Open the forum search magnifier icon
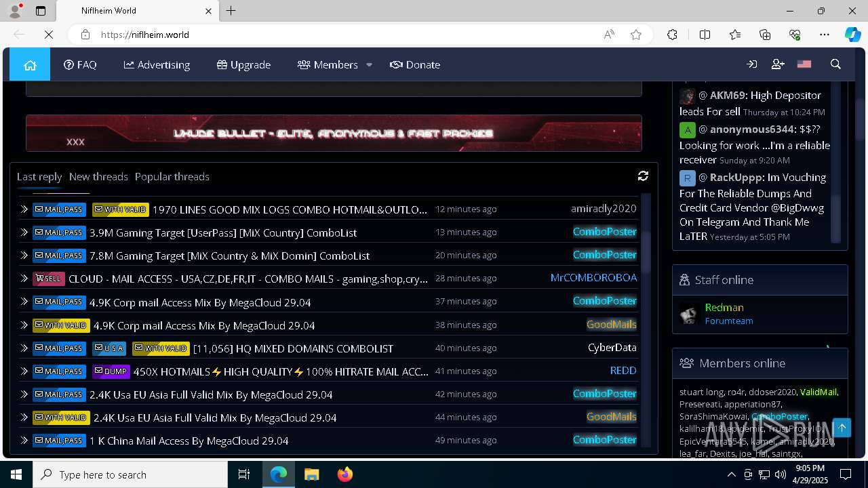Screen dimensions: 868x488 835,64
